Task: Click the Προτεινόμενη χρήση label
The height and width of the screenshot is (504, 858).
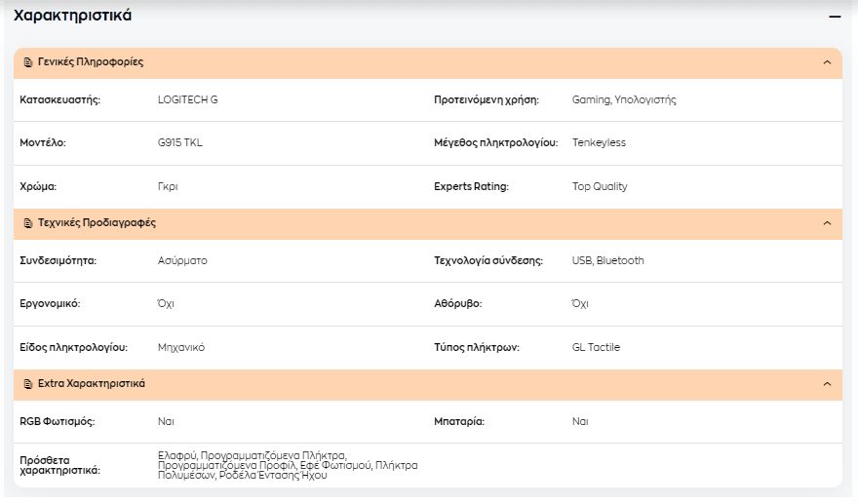Action: (487, 99)
